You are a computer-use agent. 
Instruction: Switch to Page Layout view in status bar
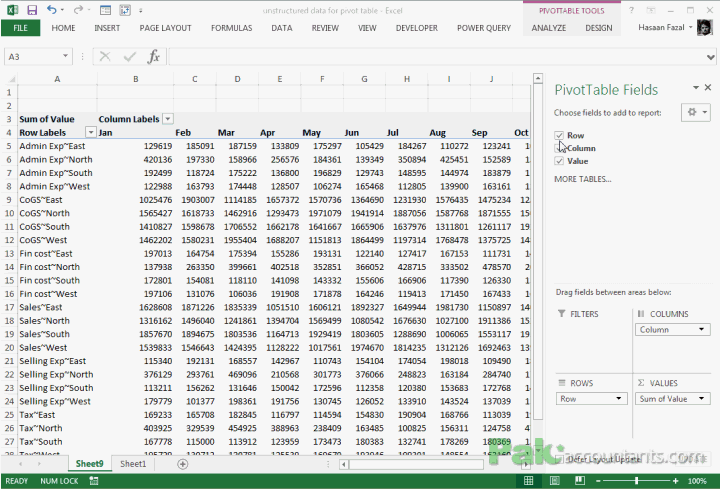554,481
